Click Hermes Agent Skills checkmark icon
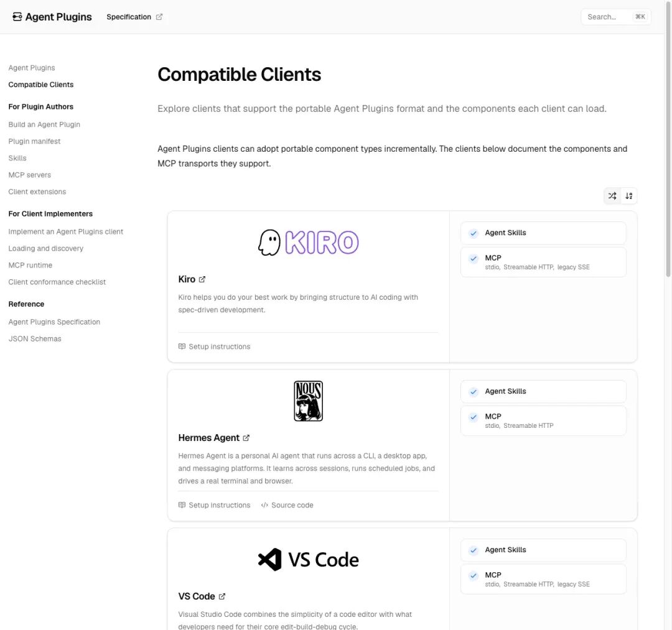The image size is (672, 630). (x=474, y=391)
